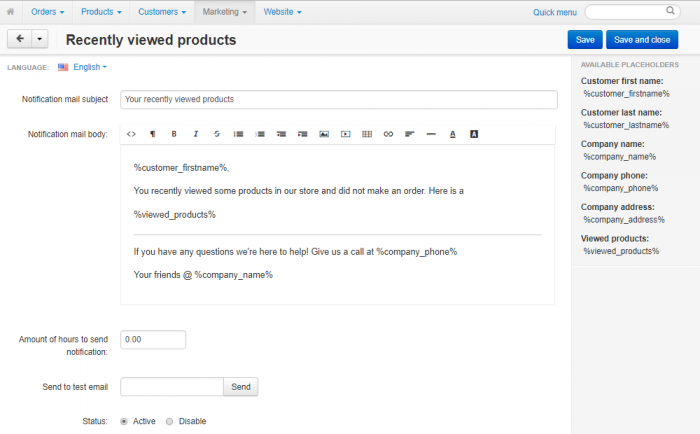Choose text background color
This screenshot has height=434, width=700.
(474, 134)
